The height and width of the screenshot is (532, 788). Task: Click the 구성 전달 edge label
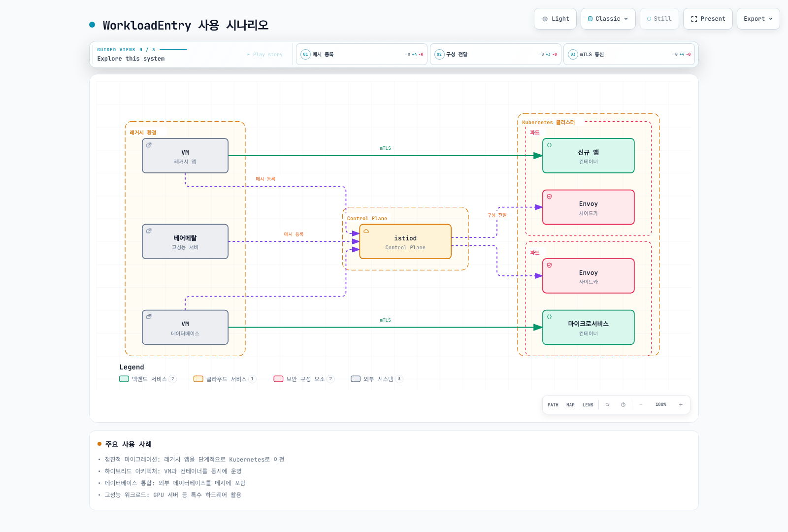point(497,215)
